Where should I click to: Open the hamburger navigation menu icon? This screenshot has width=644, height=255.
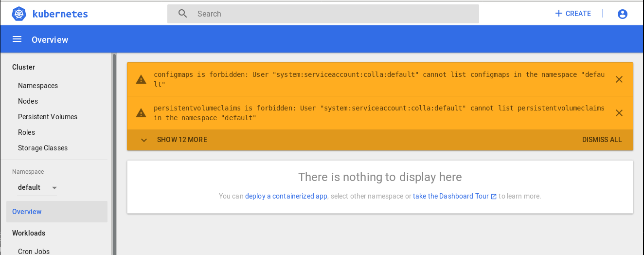(17, 39)
